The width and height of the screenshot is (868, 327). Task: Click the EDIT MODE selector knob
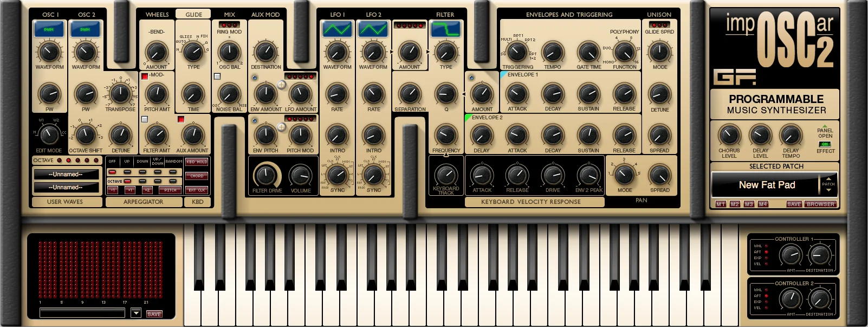click(49, 135)
